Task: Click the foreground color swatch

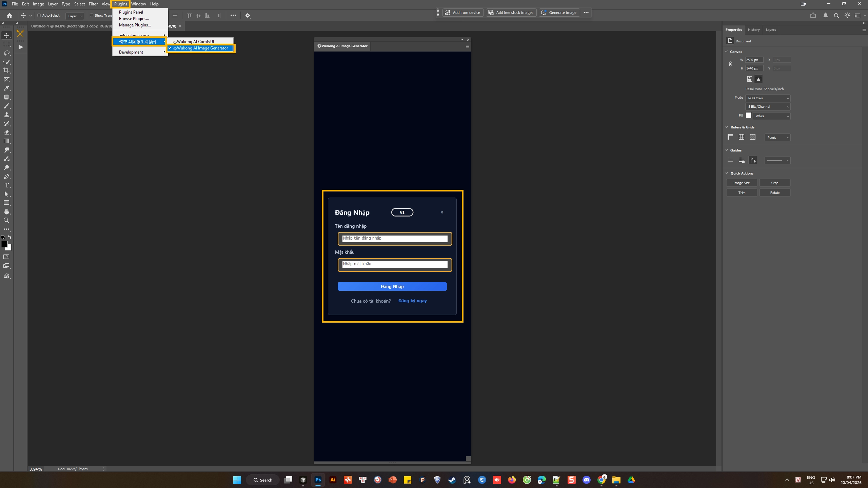Action: pos(4,244)
